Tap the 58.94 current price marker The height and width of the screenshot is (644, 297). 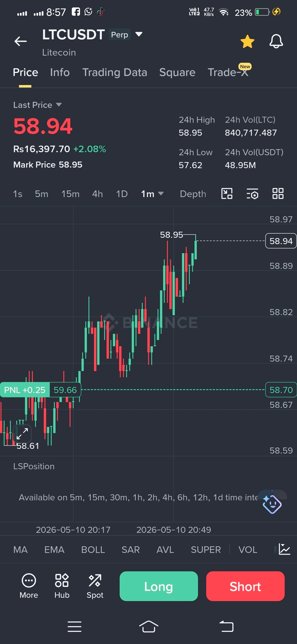[x=281, y=241]
